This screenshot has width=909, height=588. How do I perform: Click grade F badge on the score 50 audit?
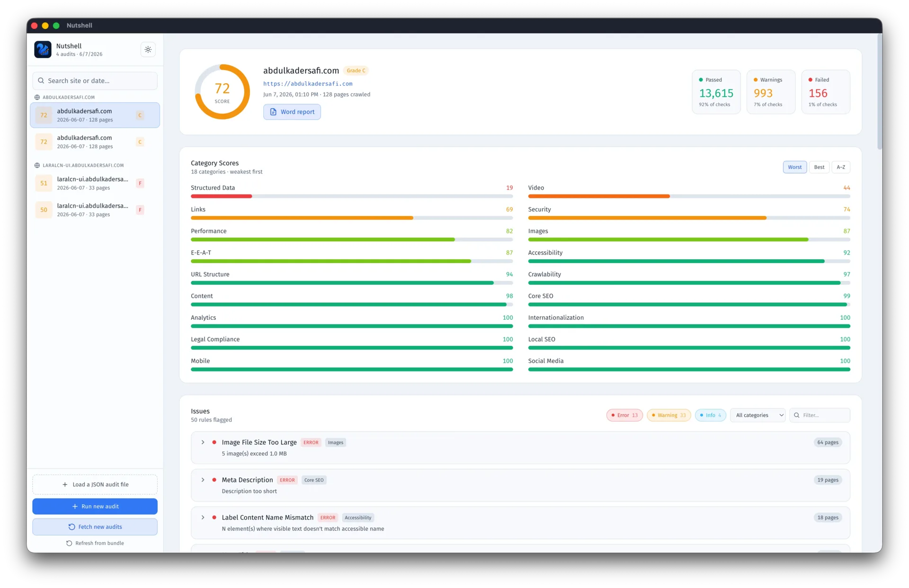pyautogui.click(x=140, y=210)
